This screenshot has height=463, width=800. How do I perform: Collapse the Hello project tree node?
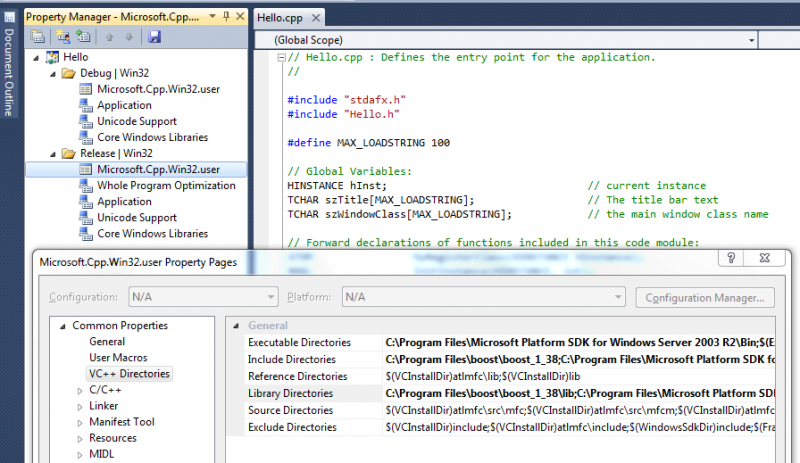[36, 58]
